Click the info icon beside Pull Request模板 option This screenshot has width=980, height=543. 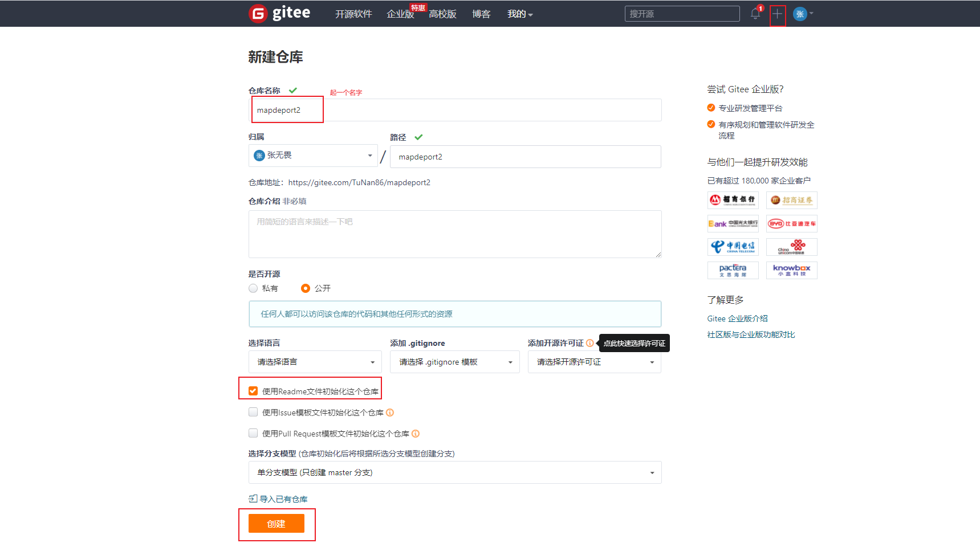tap(416, 434)
